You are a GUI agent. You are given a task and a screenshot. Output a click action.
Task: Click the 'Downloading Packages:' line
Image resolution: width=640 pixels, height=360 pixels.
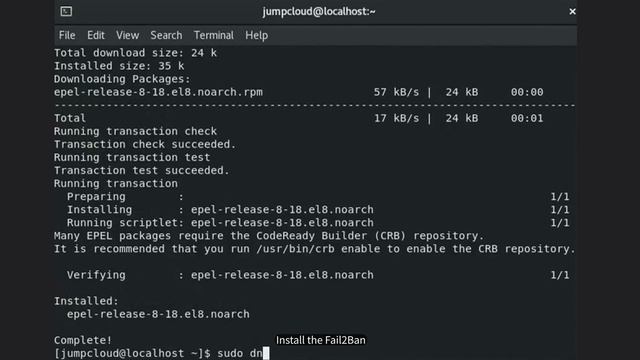click(x=122, y=79)
